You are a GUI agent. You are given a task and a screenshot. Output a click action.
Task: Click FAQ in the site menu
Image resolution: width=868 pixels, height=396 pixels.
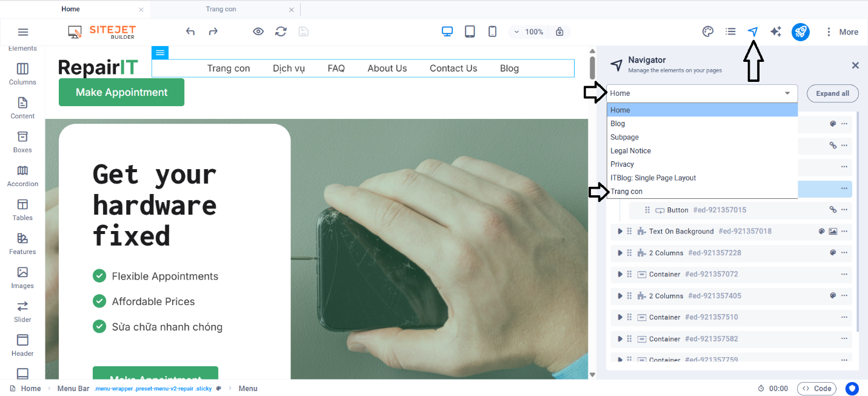click(x=336, y=69)
